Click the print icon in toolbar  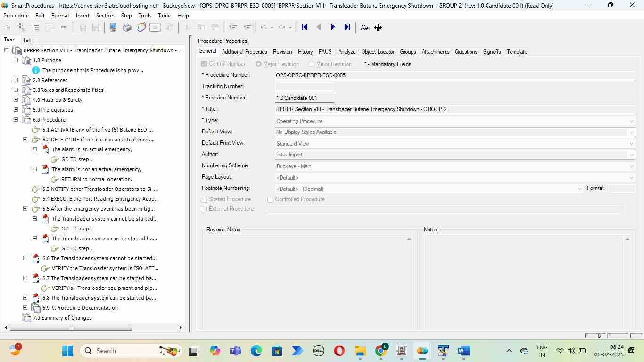pos(127,27)
